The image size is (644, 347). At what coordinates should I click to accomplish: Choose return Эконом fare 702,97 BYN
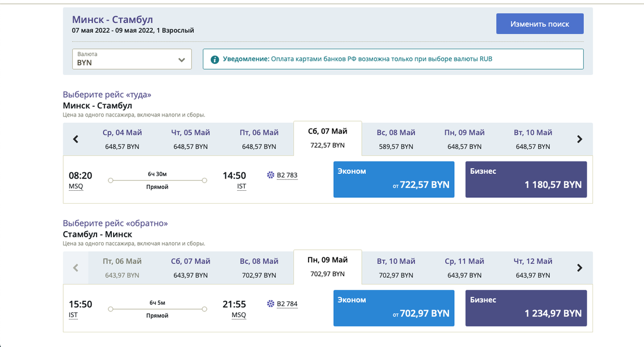click(x=393, y=308)
